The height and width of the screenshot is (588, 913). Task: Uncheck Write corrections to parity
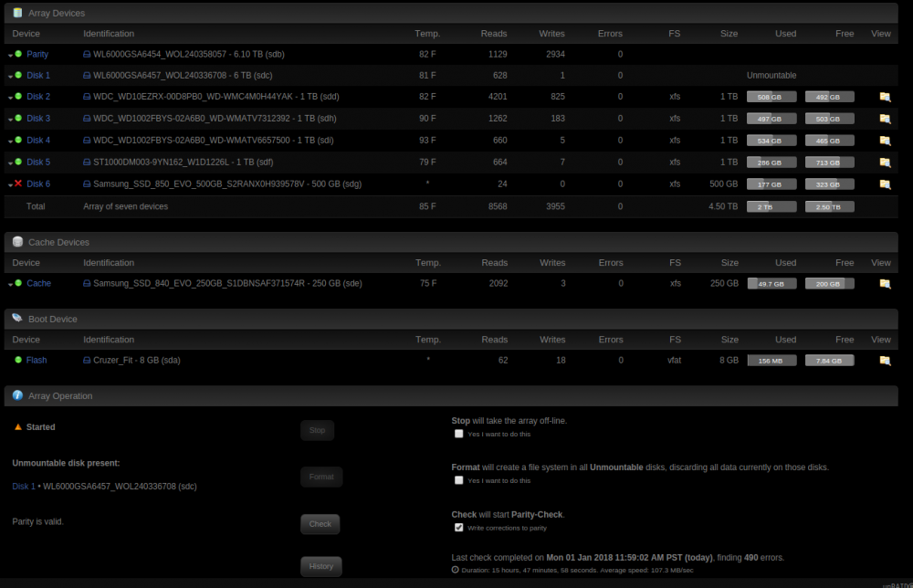[x=459, y=528]
